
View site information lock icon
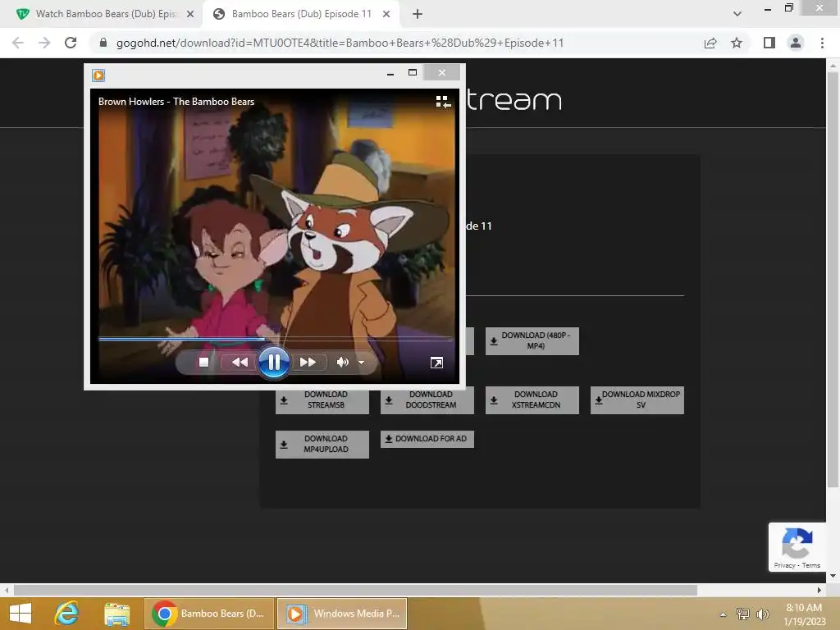coord(103,43)
